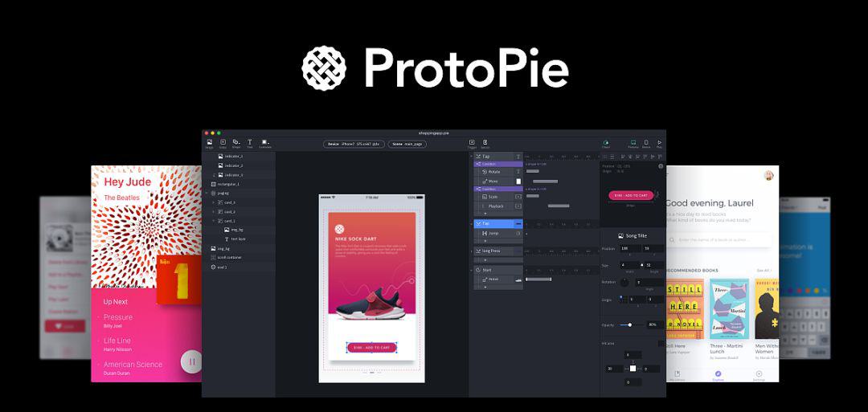Click the book search field in Laurel screen

point(719,239)
